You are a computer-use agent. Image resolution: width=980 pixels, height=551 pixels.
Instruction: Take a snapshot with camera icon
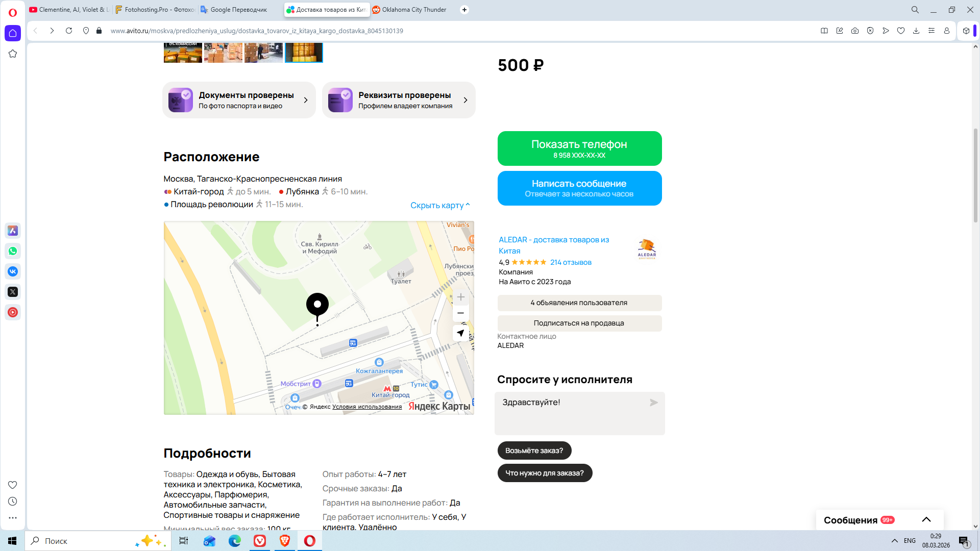coord(855,31)
